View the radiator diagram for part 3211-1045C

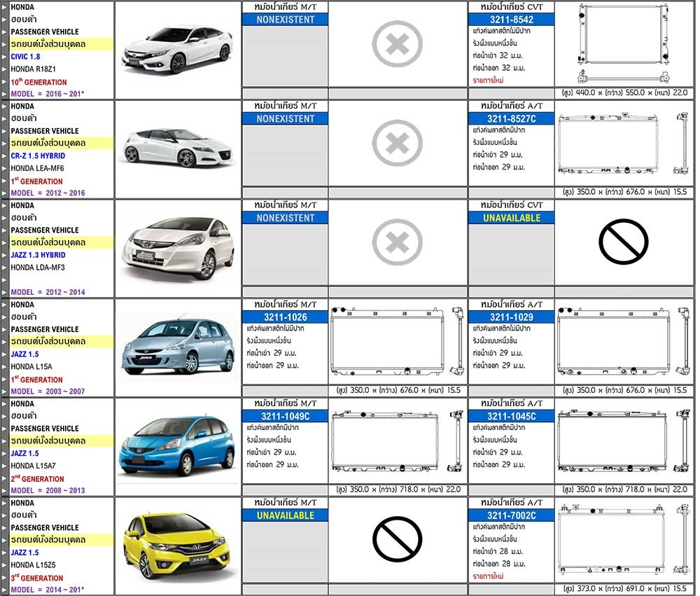(x=624, y=441)
